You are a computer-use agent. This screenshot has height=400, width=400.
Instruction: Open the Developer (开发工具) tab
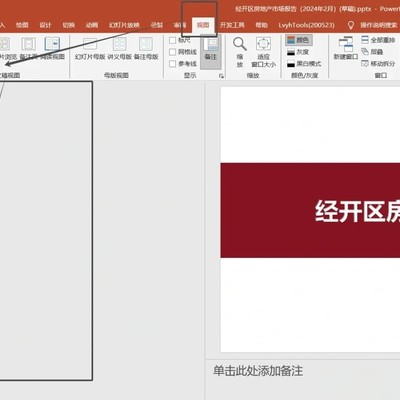click(232, 25)
